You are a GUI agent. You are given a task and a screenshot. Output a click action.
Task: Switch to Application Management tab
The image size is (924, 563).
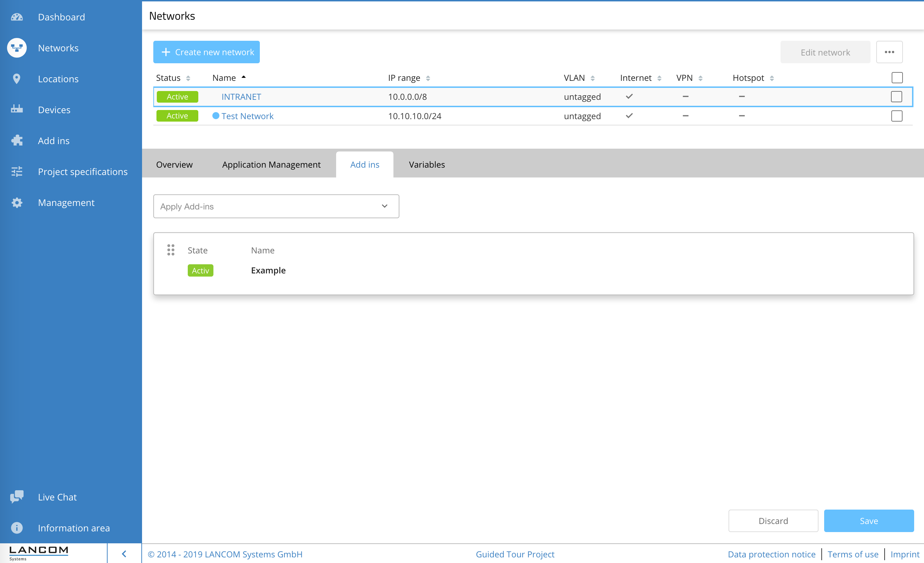coord(271,164)
